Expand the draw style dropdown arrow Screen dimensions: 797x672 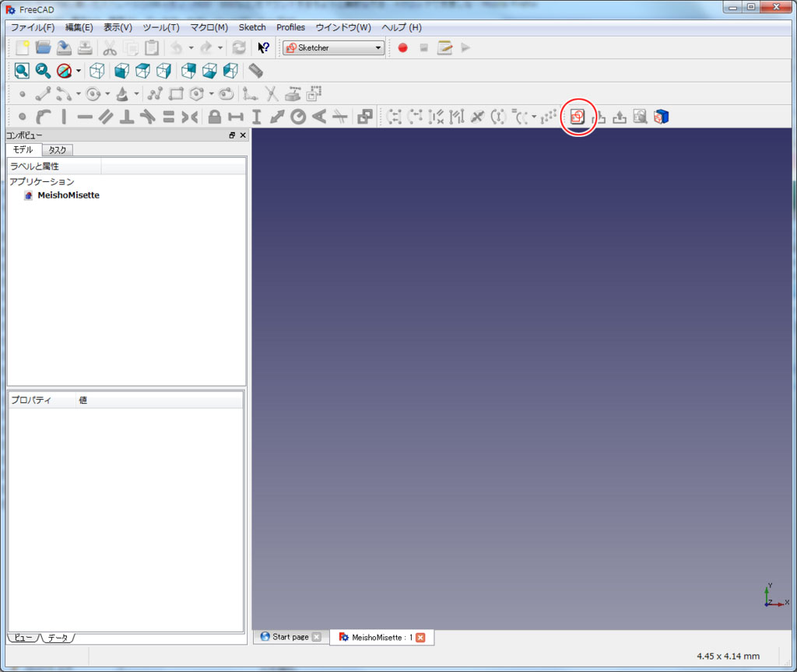pyautogui.click(x=79, y=71)
